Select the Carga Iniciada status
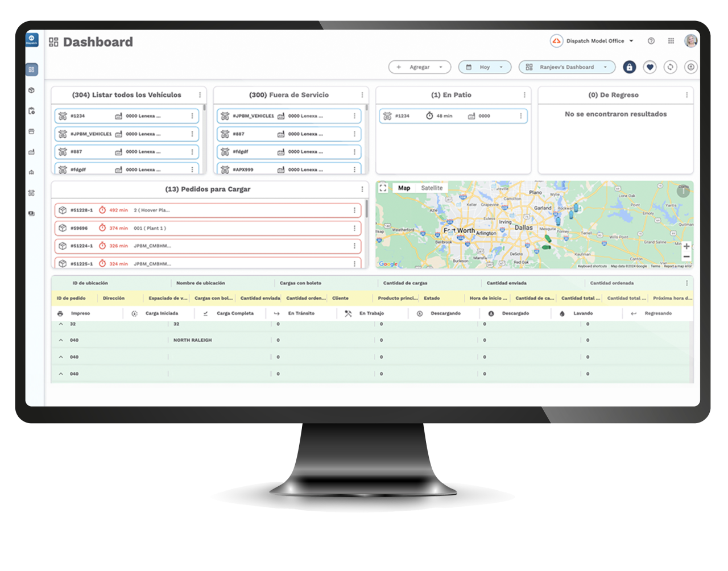 [x=155, y=313]
